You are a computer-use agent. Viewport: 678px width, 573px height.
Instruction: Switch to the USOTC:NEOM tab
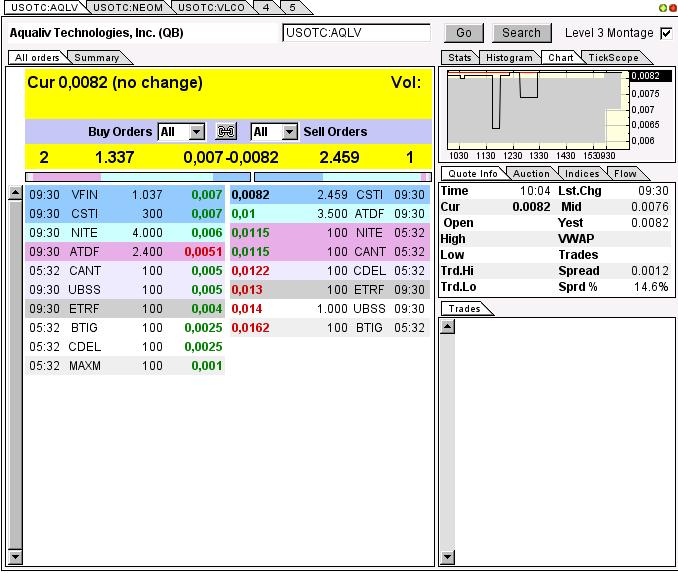tap(128, 7)
